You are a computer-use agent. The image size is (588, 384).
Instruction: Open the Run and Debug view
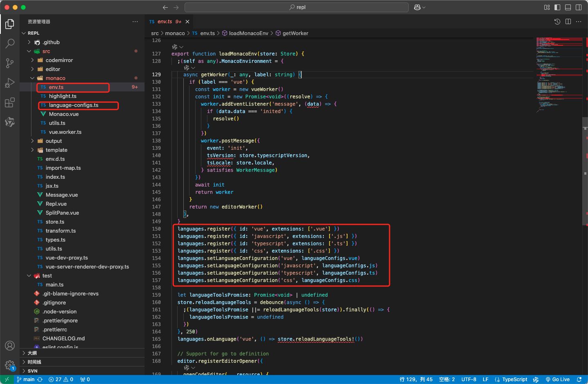tap(10, 83)
